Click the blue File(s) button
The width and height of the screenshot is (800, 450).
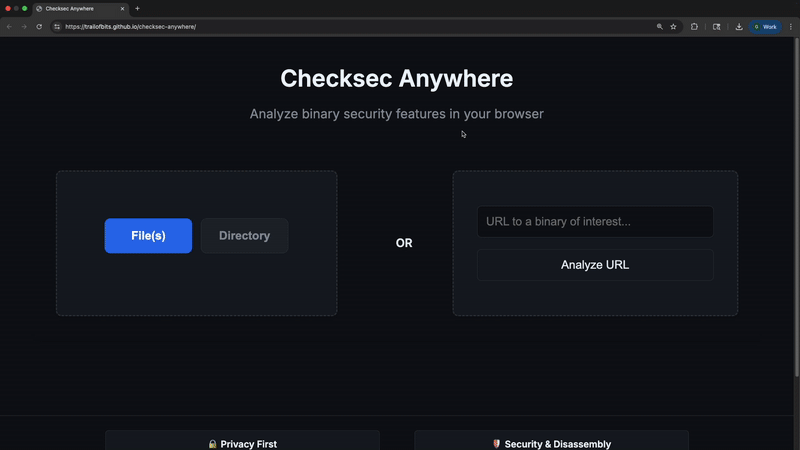[148, 236]
